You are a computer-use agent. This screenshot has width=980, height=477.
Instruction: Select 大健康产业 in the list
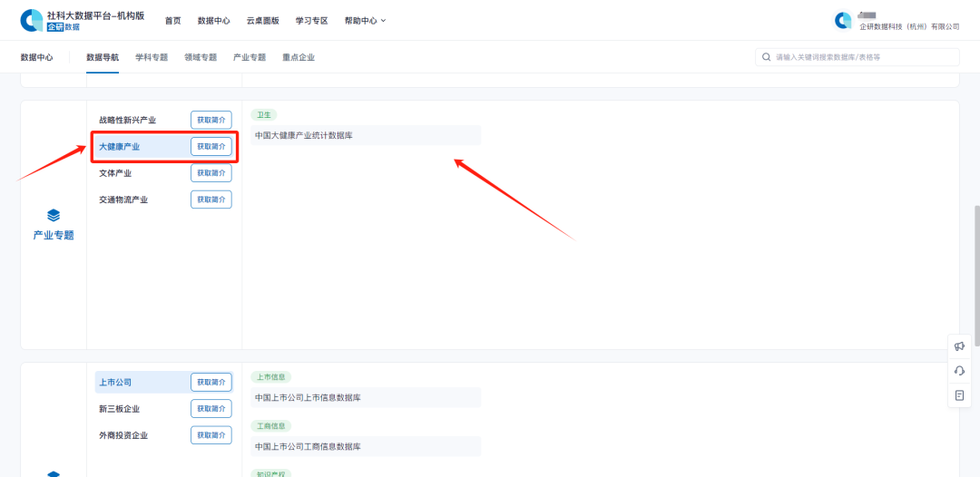120,147
